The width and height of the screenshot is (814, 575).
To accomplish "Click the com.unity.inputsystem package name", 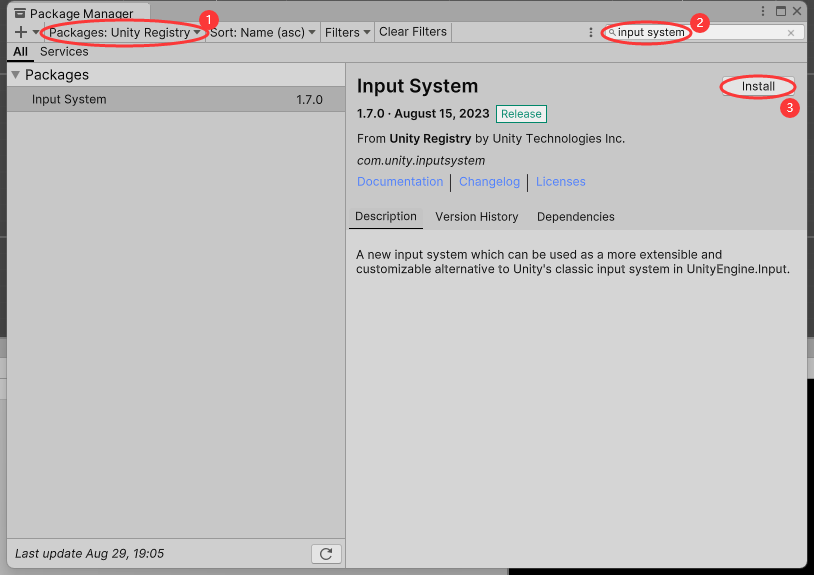I will pyautogui.click(x=421, y=160).
